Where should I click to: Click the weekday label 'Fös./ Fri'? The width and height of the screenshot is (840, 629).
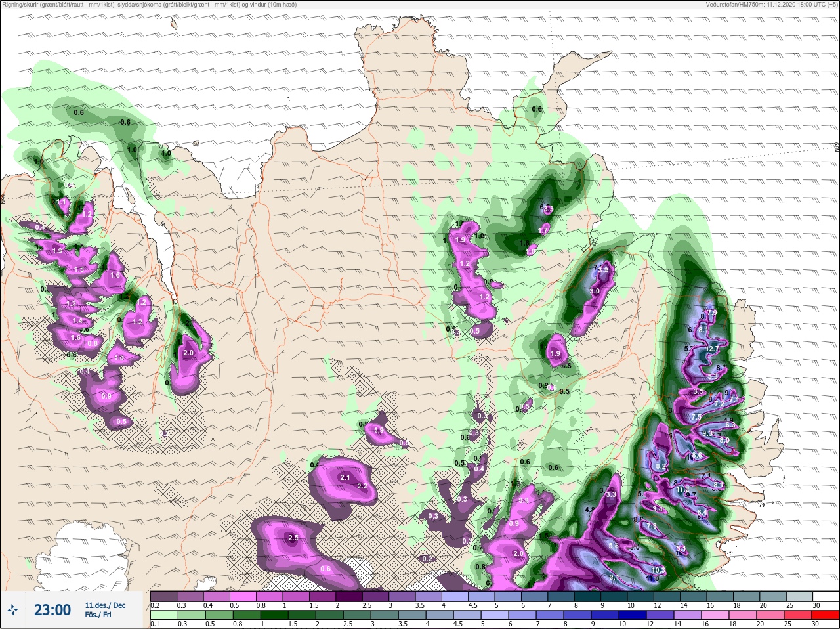click(98, 615)
